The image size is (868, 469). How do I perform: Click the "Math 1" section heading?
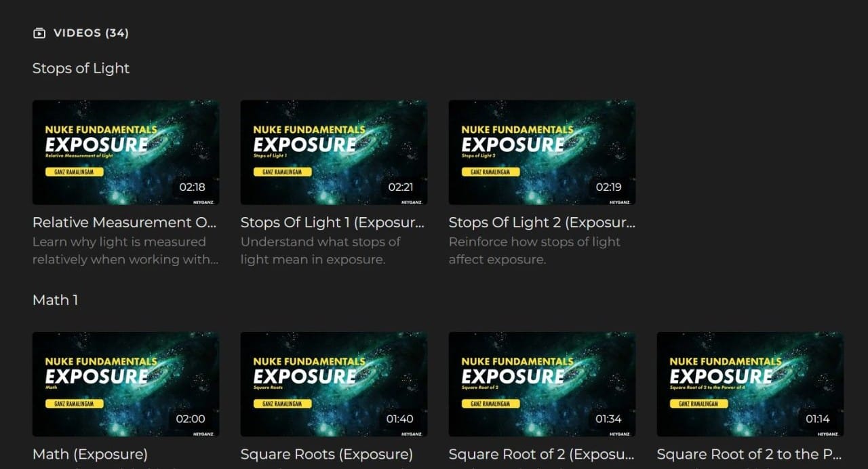55,300
